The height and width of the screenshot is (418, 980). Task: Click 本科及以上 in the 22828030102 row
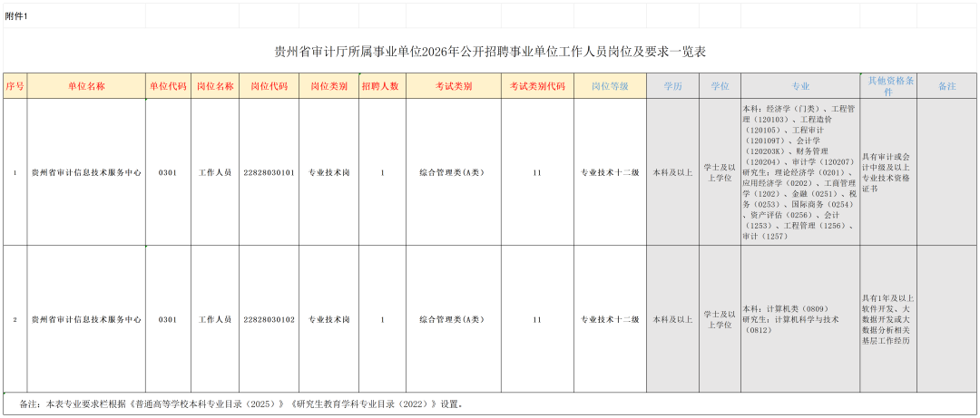(x=673, y=319)
